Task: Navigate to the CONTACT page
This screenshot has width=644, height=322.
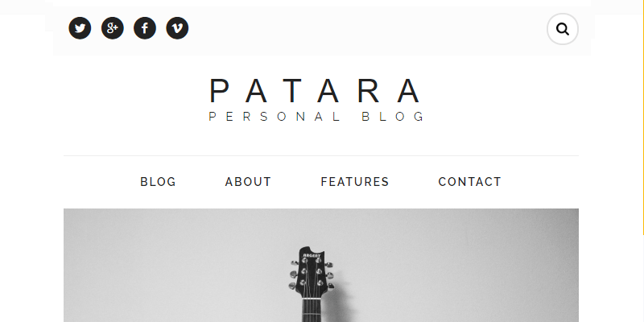Action: (x=470, y=182)
